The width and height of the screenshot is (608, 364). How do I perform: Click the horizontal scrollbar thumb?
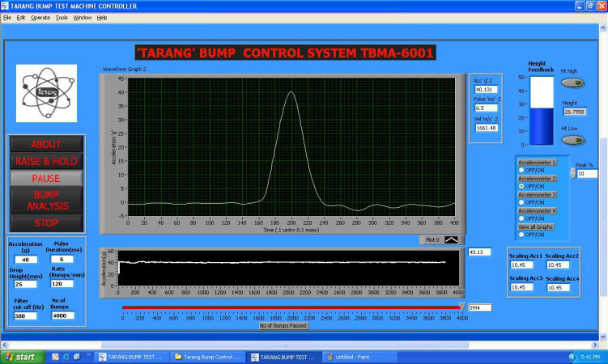[x=285, y=345]
